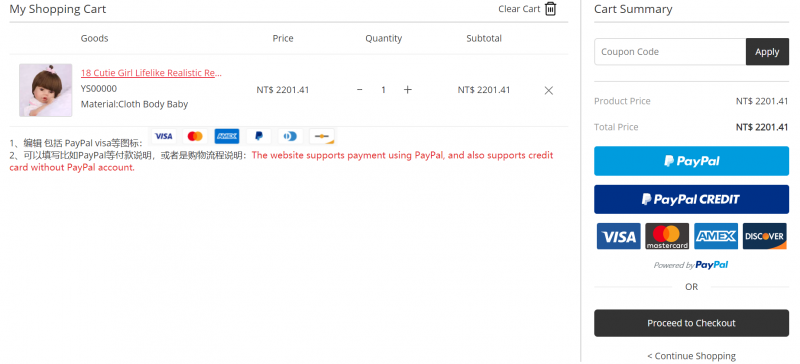Decrease quantity with the minus button
The image size is (800, 364).
(360, 90)
